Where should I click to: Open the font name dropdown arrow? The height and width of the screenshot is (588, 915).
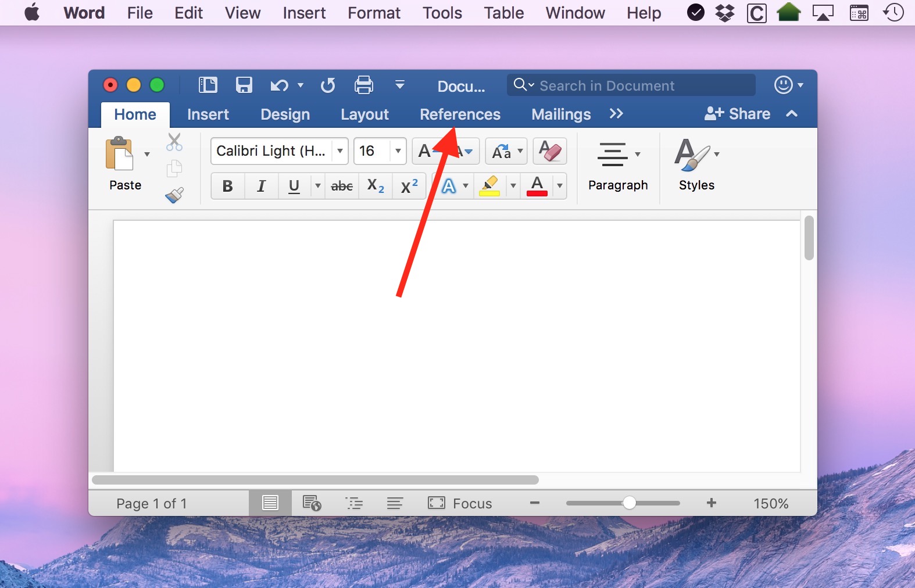pyautogui.click(x=340, y=151)
